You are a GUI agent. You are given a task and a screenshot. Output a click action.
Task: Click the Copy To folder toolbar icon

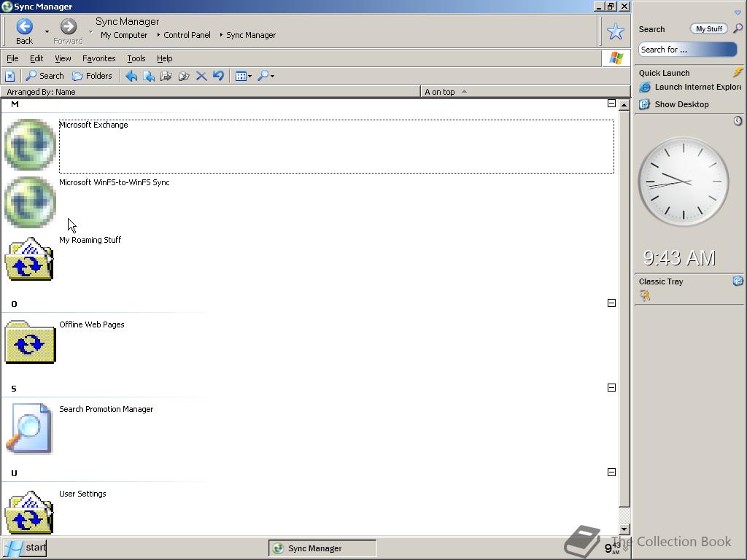click(x=183, y=76)
